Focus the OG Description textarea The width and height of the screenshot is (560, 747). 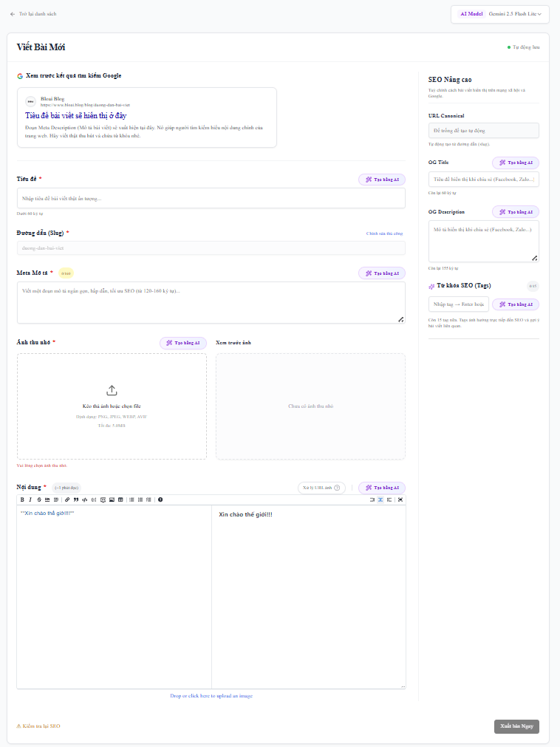point(484,241)
